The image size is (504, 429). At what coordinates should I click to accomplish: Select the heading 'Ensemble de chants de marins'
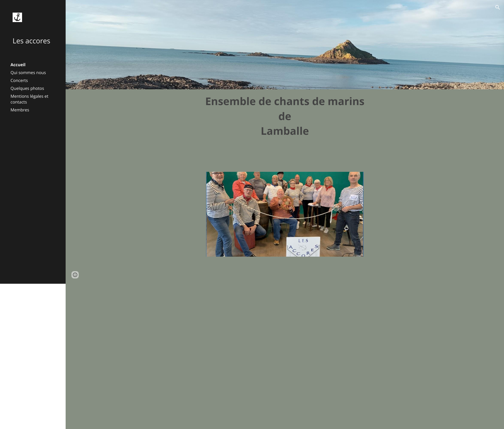click(285, 101)
